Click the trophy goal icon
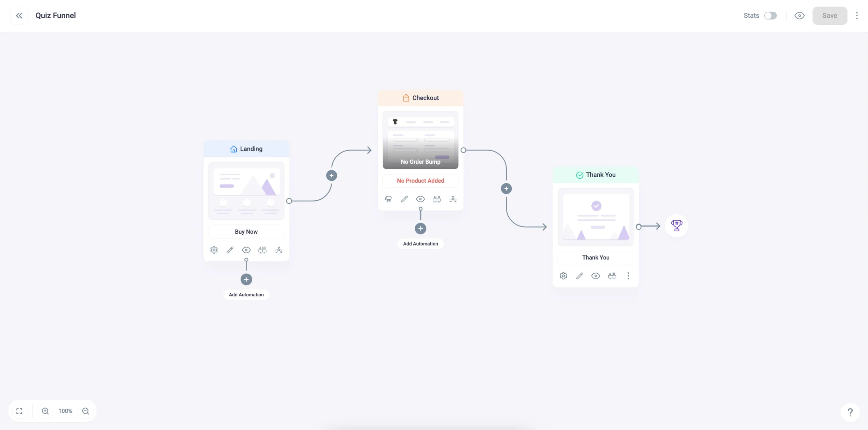The height and width of the screenshot is (430, 868). click(676, 226)
